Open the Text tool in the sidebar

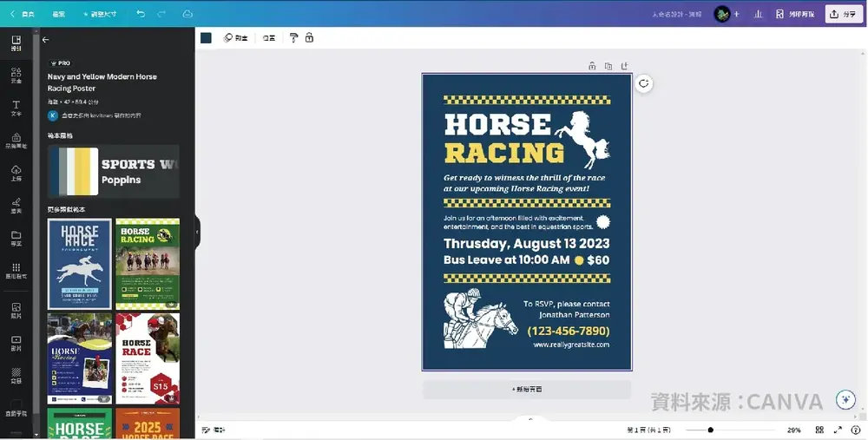click(x=16, y=108)
